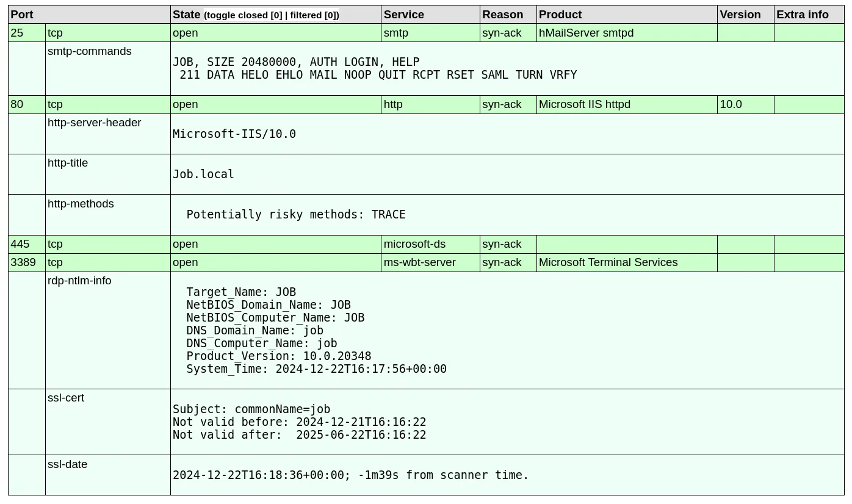Click the smtp service cell
This screenshot has width=852, height=504.
pyautogui.click(x=430, y=33)
